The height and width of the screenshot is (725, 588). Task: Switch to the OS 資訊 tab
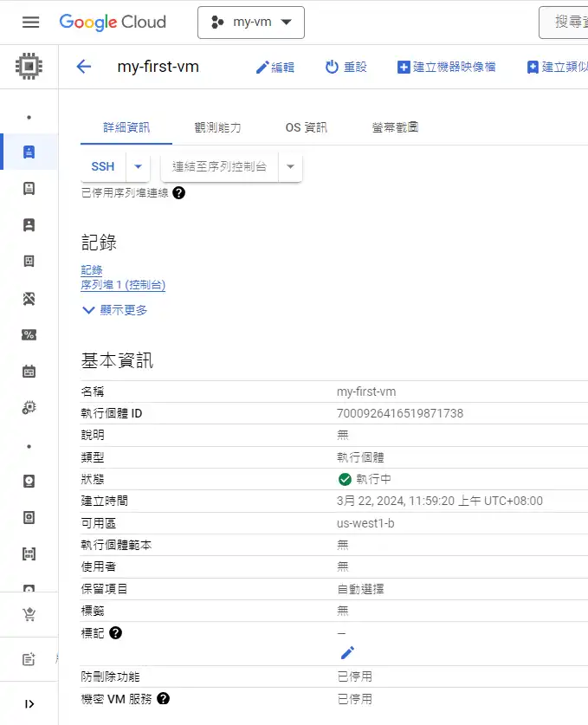(x=307, y=127)
